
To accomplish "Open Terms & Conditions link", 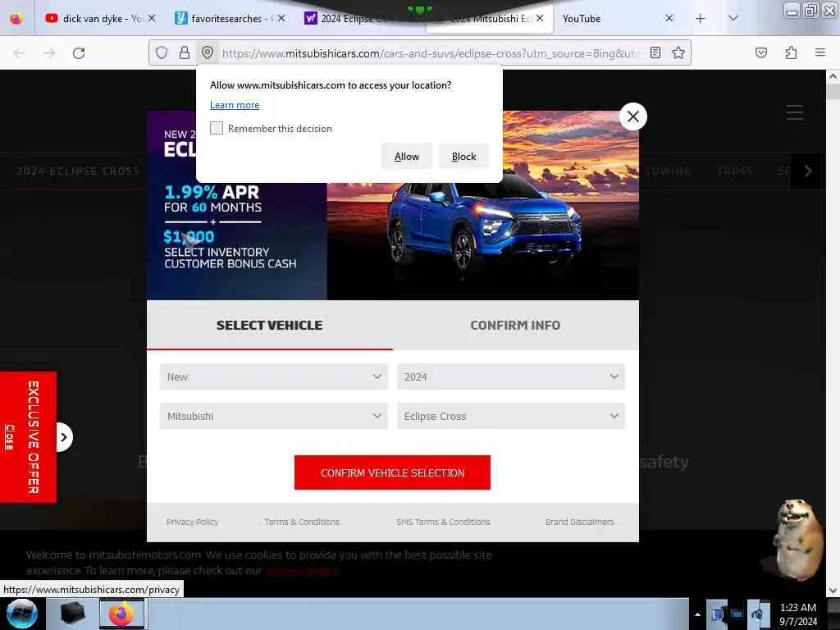I will [x=302, y=522].
